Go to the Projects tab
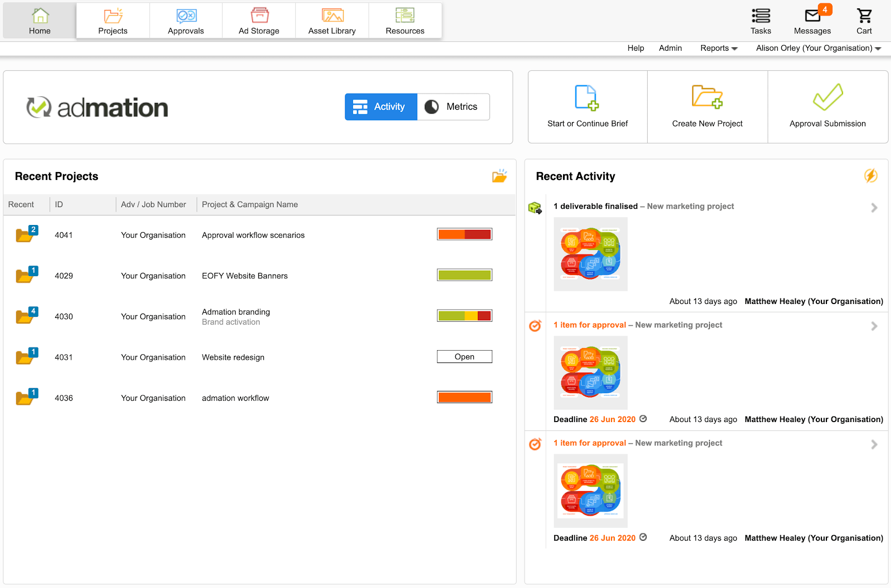The image size is (891, 588). tap(112, 21)
